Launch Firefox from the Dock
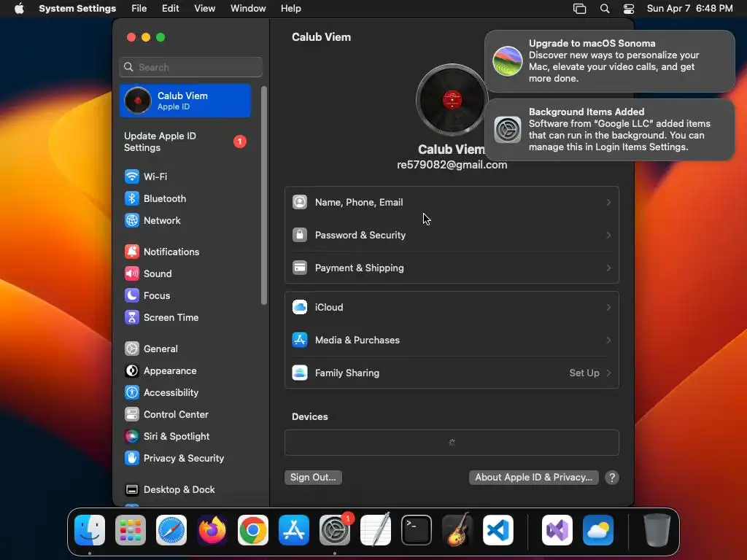Screen dimensions: 747x560 tap(212, 530)
